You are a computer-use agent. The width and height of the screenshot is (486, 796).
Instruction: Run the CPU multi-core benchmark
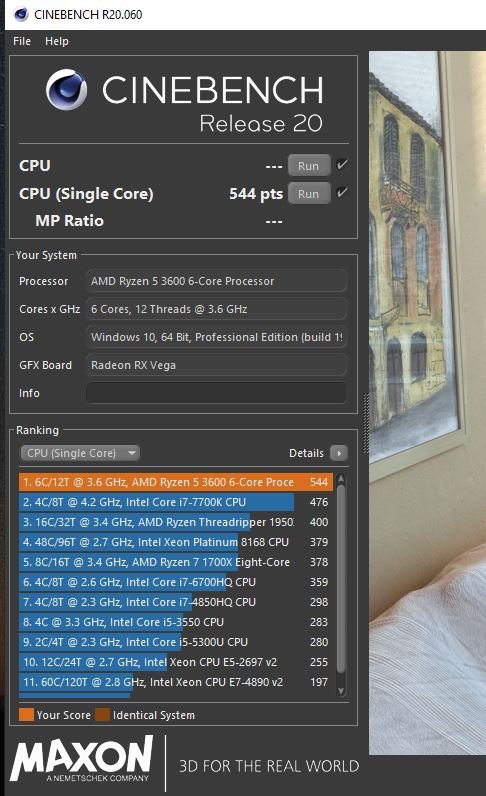pyautogui.click(x=309, y=165)
